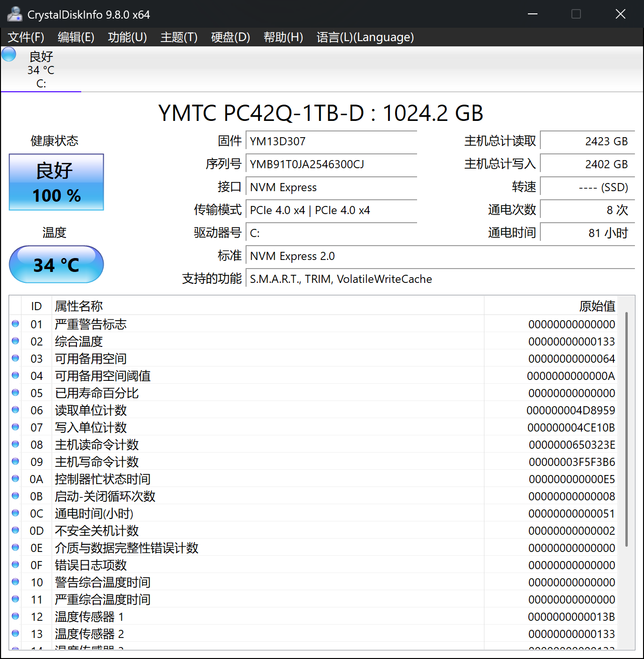644x659 pixels.
Task: Select the raw value 00000000000051
Action: tap(572, 514)
